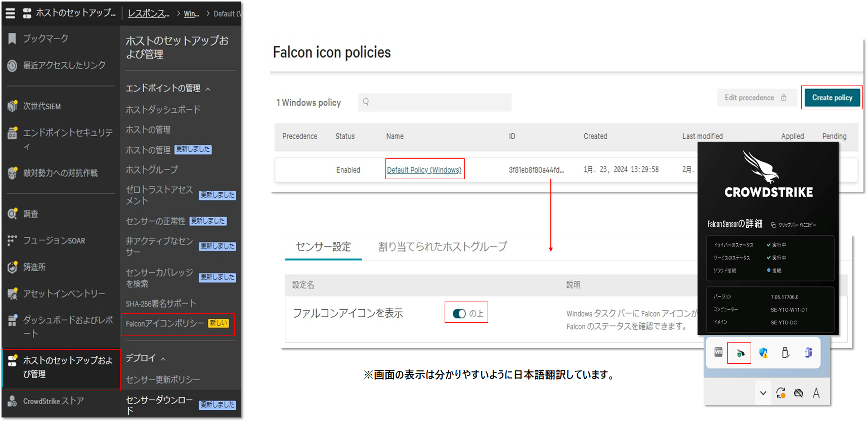The image size is (868, 422).
Task: Click the created date 1月. 23, 2024 13:29:58
Action: 621,170
